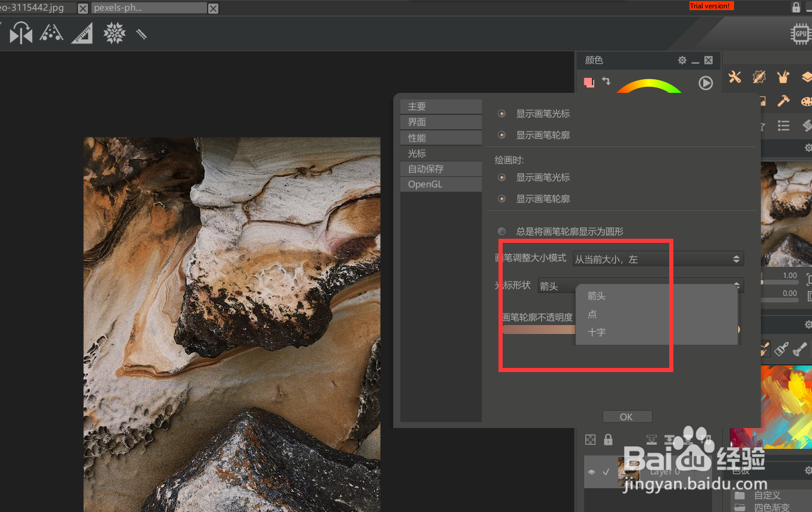812x512 pixels.
Task: Open 主要 preferences category
Action: 441,107
